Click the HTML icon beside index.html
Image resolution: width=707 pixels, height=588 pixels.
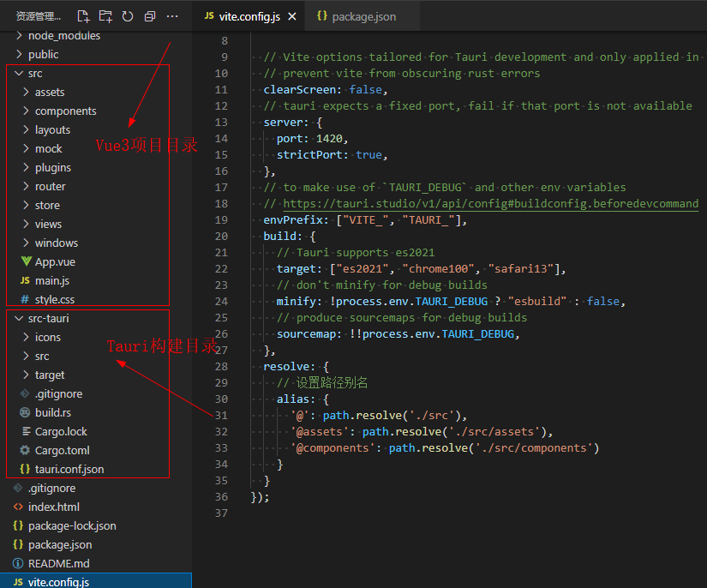click(x=18, y=507)
